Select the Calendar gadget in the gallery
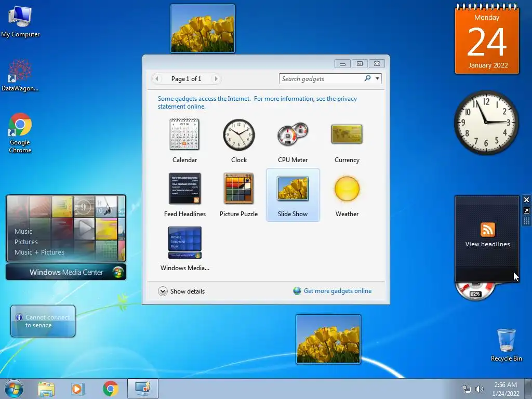 pos(184,140)
